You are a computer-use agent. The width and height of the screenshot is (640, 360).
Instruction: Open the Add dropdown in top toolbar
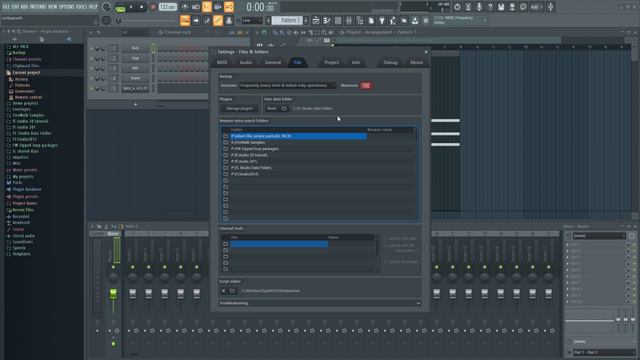click(x=536, y=7)
